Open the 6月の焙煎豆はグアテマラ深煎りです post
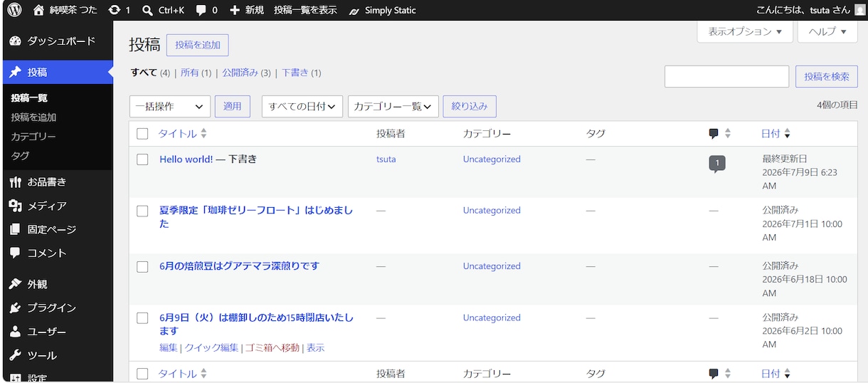 [x=239, y=266]
